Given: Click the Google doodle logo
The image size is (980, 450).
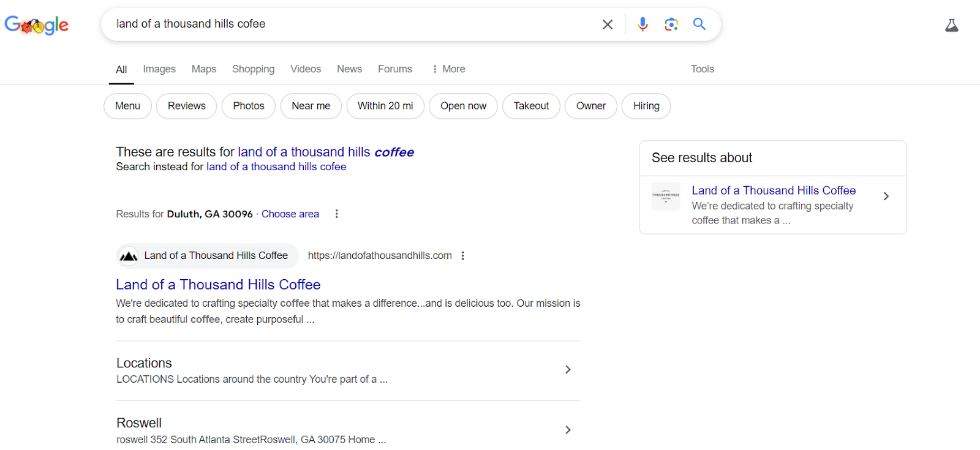Looking at the screenshot, I should click(37, 24).
